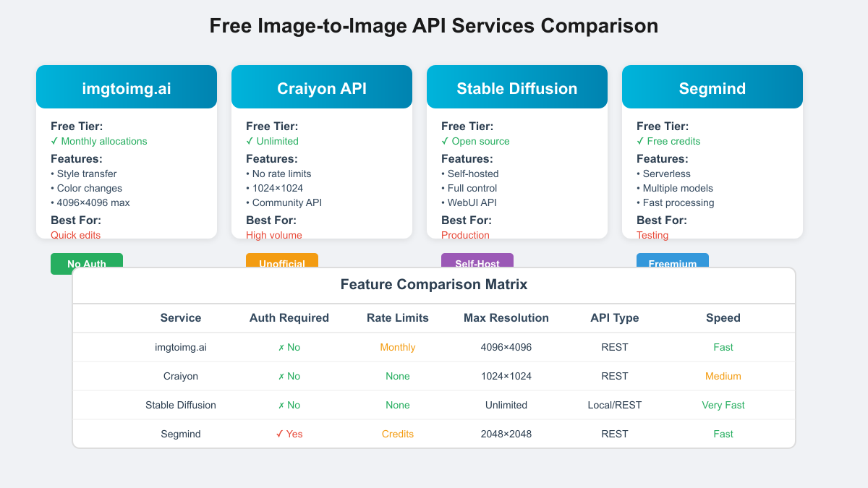Click the red 'High volume' text

coord(274,235)
